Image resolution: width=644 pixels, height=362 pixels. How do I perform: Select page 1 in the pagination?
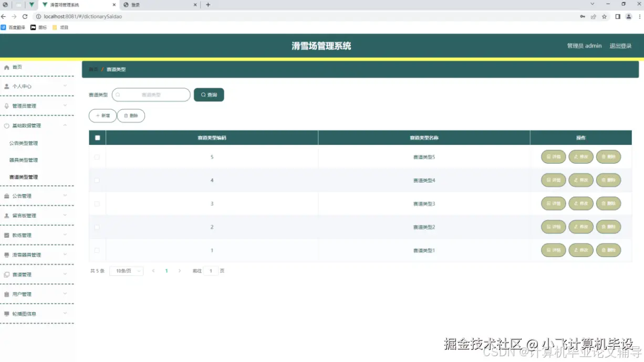pos(167,271)
